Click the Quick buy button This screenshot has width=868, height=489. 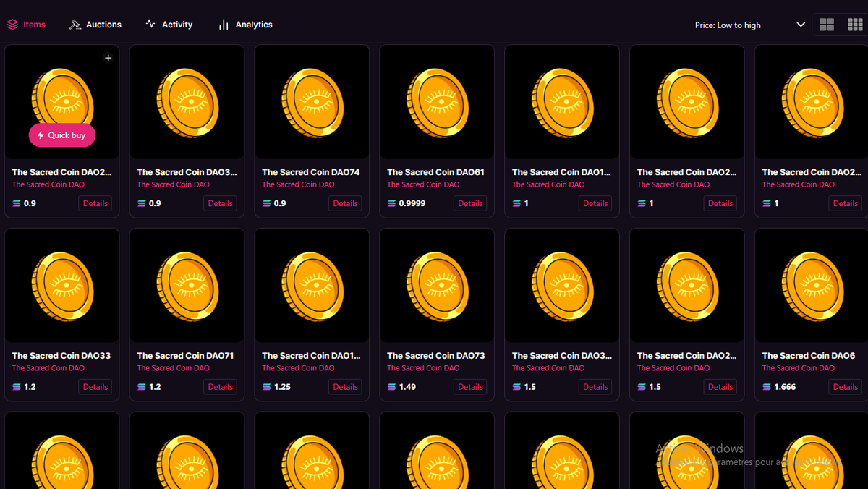(62, 135)
